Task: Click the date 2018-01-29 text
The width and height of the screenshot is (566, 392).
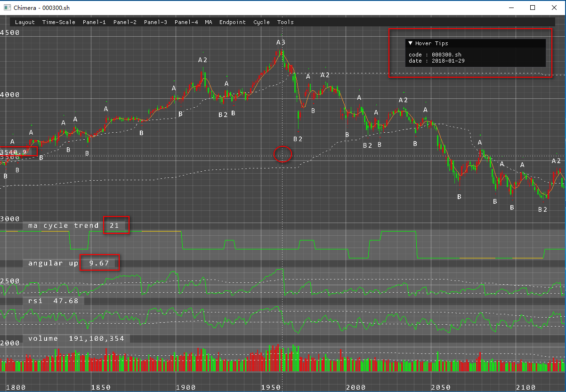Action: [x=437, y=61]
